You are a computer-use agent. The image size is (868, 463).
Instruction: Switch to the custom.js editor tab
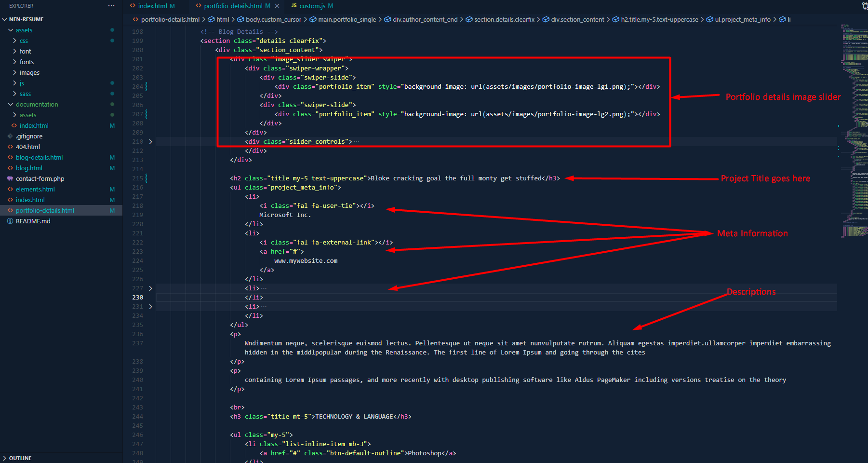pos(312,6)
